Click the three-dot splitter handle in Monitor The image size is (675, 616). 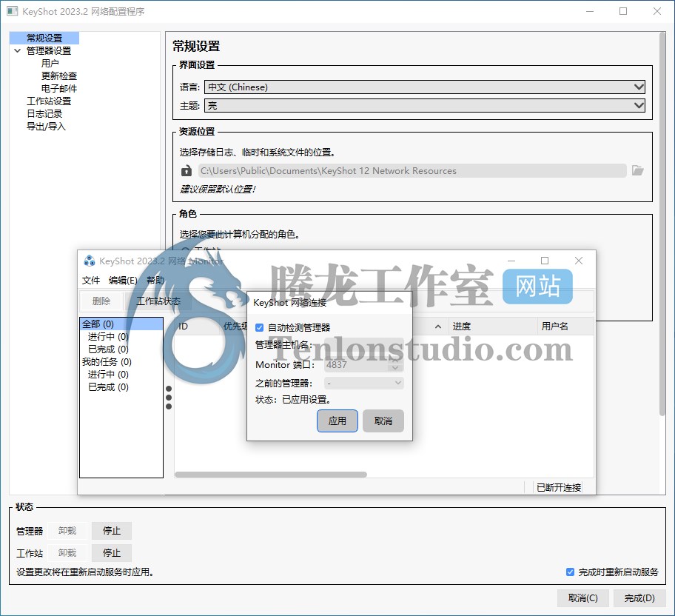169,398
